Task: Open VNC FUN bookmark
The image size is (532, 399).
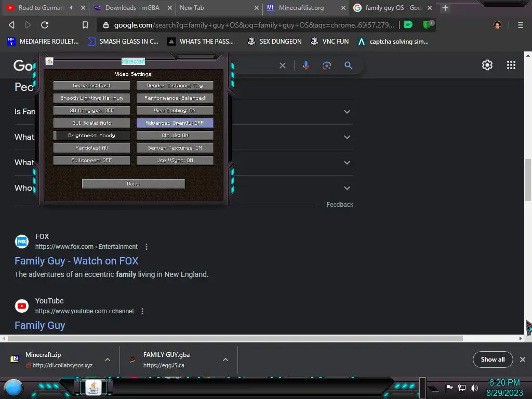Action: coord(330,42)
